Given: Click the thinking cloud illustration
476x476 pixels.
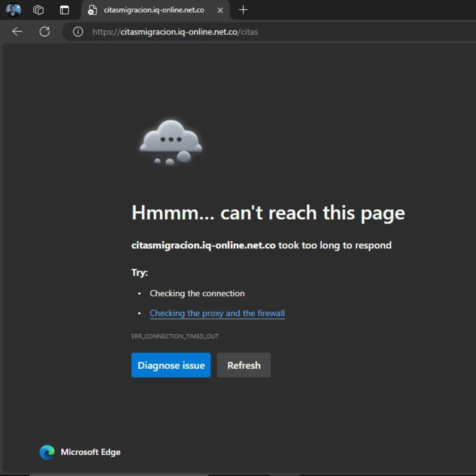Looking at the screenshot, I should 171,143.
